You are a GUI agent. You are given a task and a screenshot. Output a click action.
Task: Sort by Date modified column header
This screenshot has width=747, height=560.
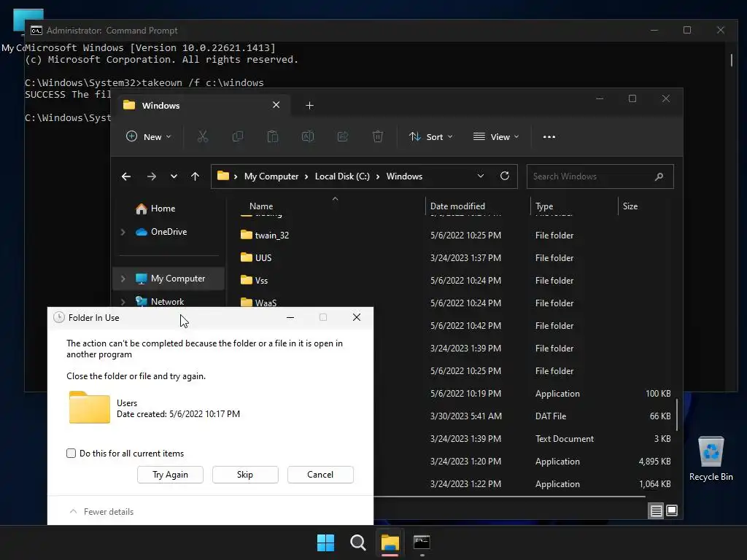click(457, 206)
